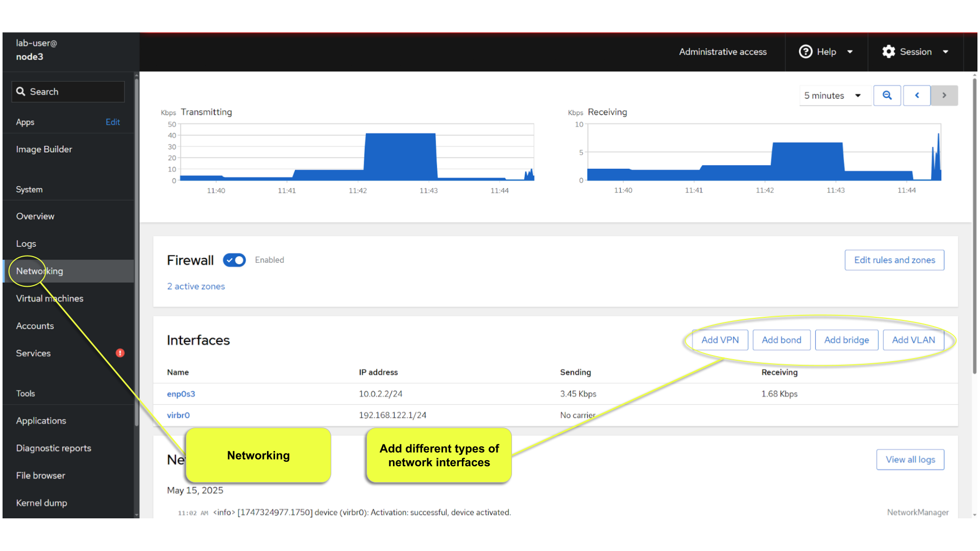Click the Session gear icon

click(x=889, y=52)
